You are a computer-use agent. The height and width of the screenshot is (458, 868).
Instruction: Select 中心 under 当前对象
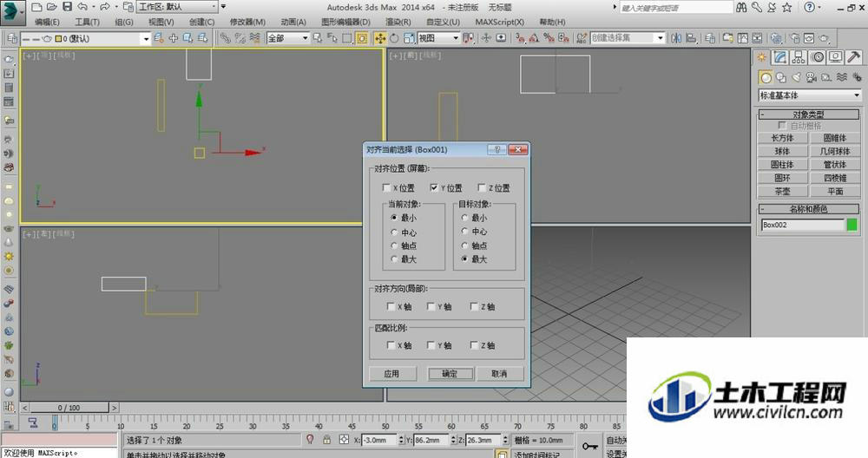coord(394,232)
